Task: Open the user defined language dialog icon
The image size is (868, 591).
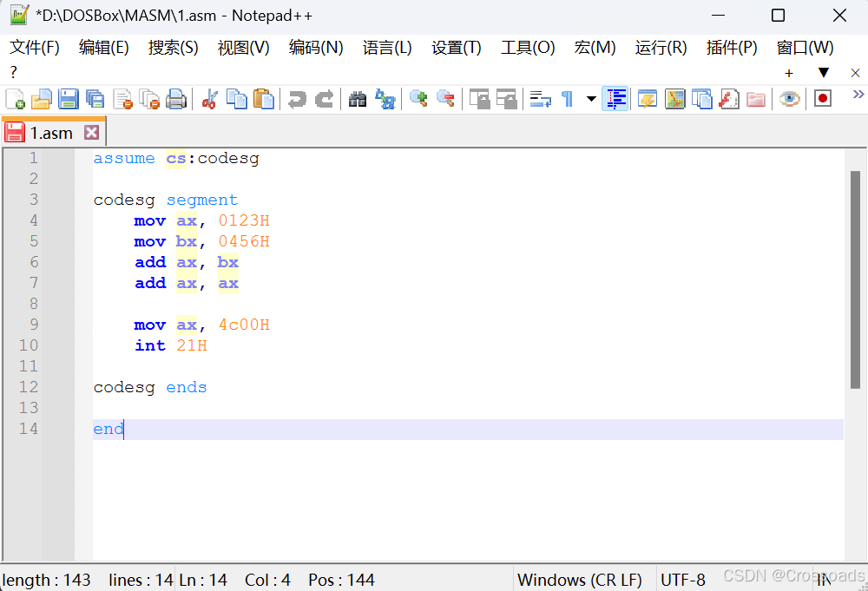Action: pos(648,99)
